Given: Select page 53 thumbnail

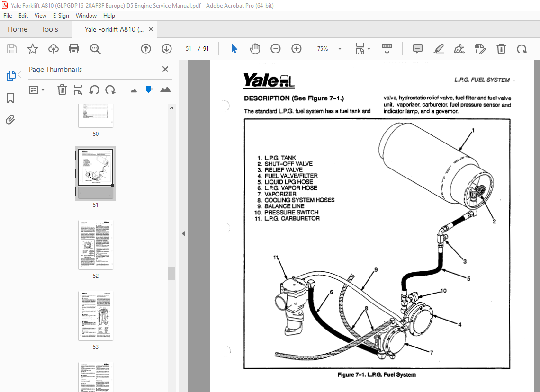Looking at the screenshot, I should [96, 316].
